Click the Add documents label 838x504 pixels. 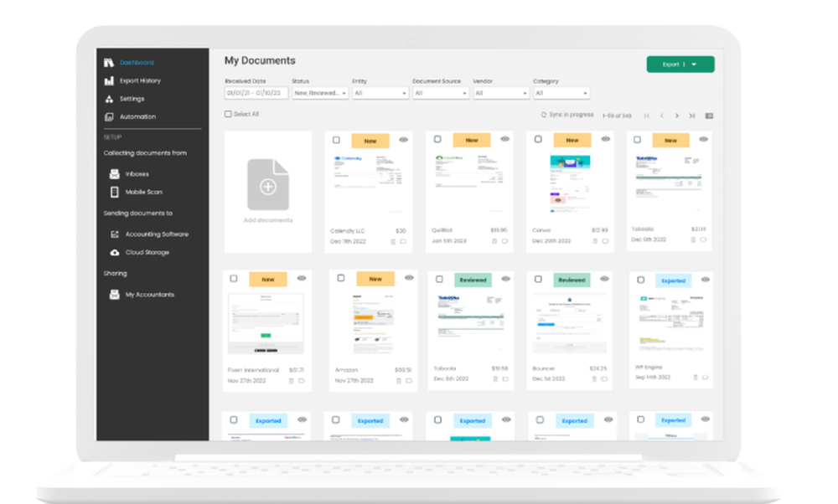tap(268, 220)
